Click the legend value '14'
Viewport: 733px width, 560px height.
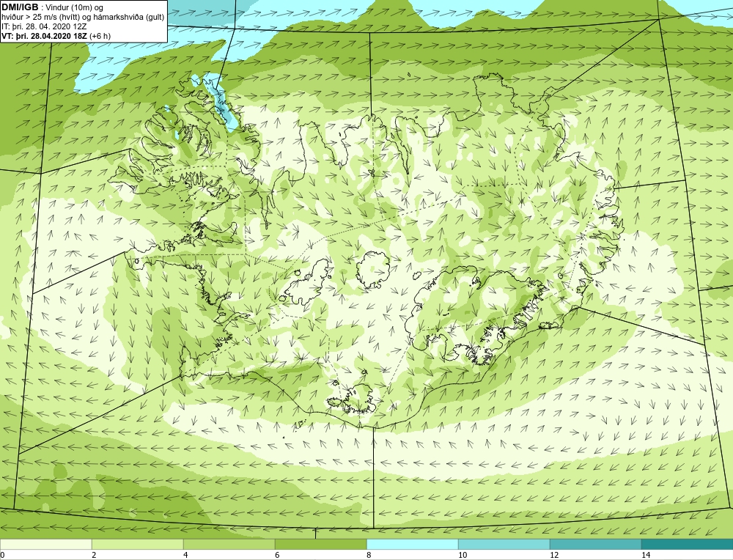pos(646,555)
